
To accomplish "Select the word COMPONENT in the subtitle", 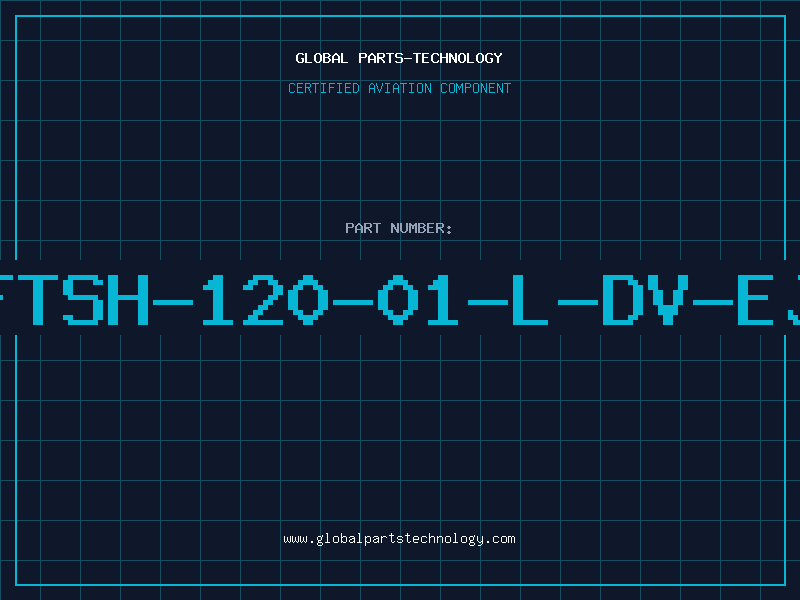I will pos(476,88).
